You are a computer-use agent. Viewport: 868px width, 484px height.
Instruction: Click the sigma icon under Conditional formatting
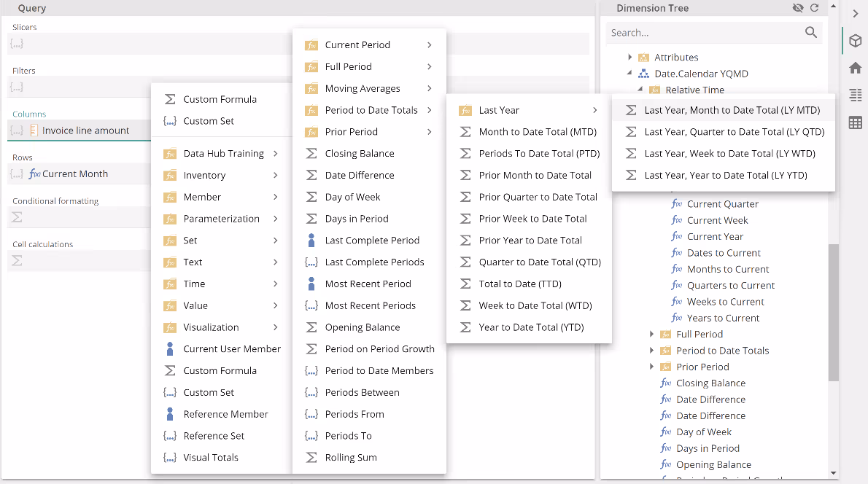pyautogui.click(x=18, y=217)
